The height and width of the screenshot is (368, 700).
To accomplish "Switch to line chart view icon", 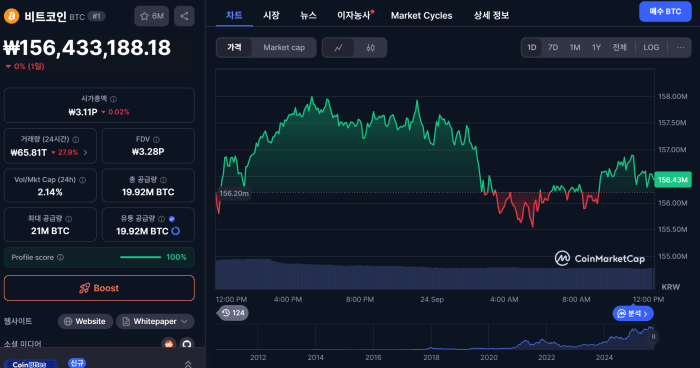I will pyautogui.click(x=338, y=48).
